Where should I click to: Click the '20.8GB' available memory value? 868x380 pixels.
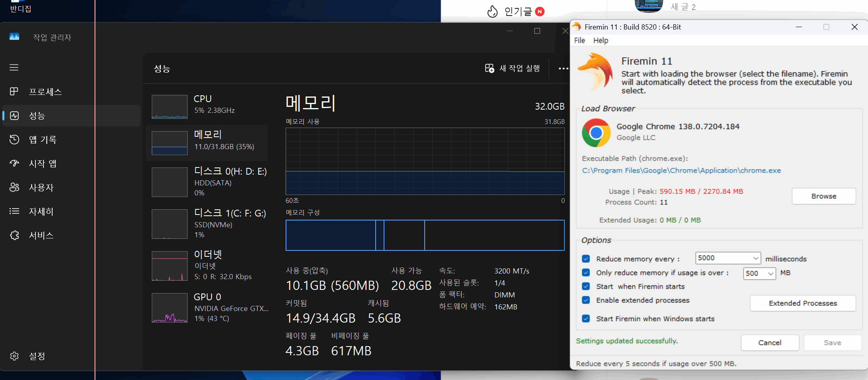411,285
